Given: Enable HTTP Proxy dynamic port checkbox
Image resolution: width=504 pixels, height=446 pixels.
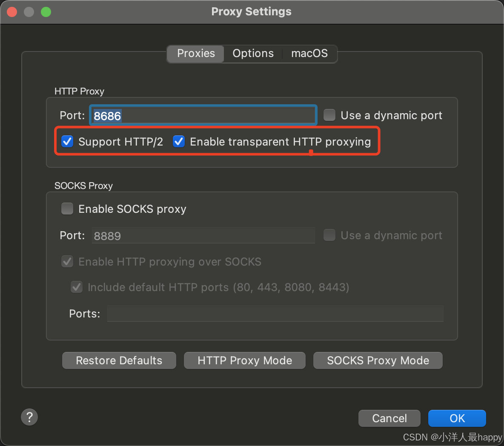Looking at the screenshot, I should [x=329, y=115].
